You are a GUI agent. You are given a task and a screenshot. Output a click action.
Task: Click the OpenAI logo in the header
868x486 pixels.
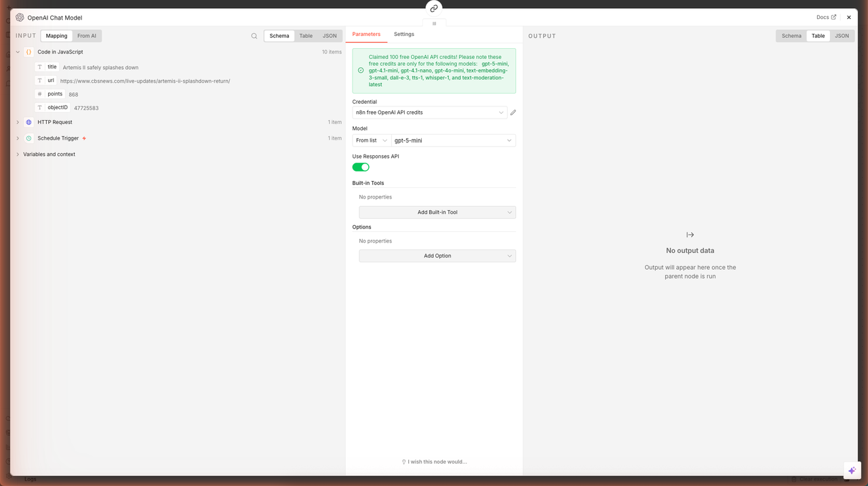click(20, 18)
